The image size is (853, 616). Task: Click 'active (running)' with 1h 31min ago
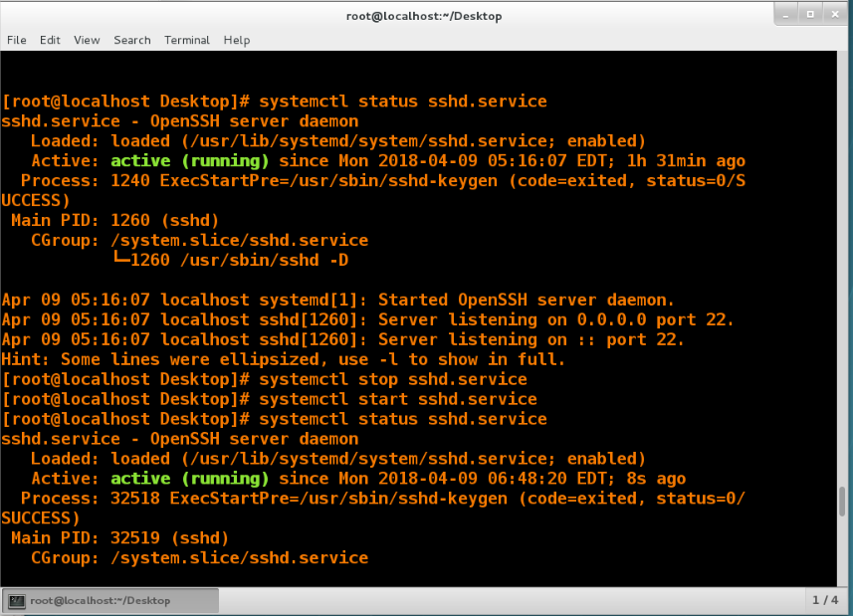[190, 161]
